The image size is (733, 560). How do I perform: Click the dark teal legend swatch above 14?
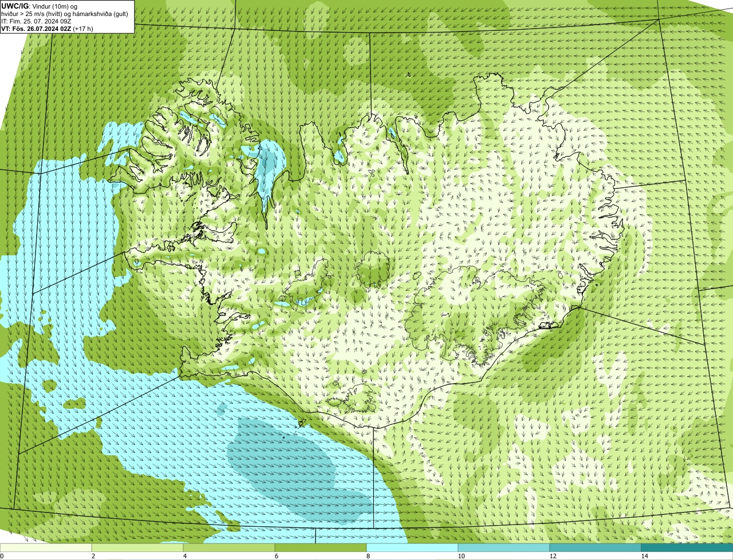(x=687, y=547)
